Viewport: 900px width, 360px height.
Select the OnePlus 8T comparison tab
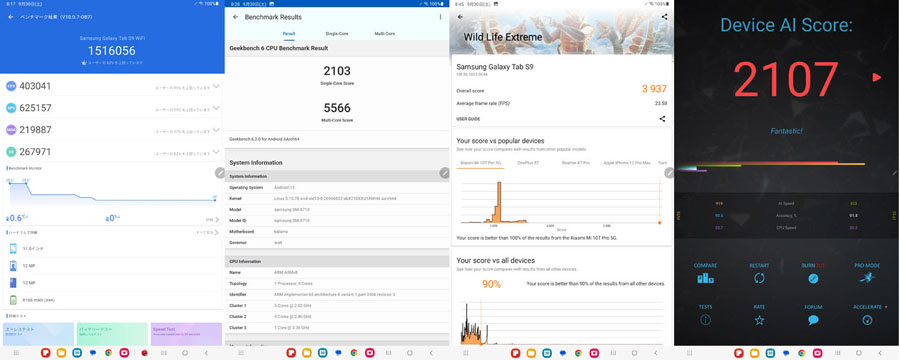point(528,163)
